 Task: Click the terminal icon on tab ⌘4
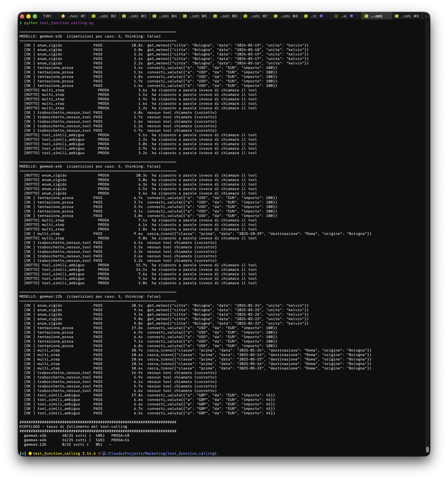154,16
